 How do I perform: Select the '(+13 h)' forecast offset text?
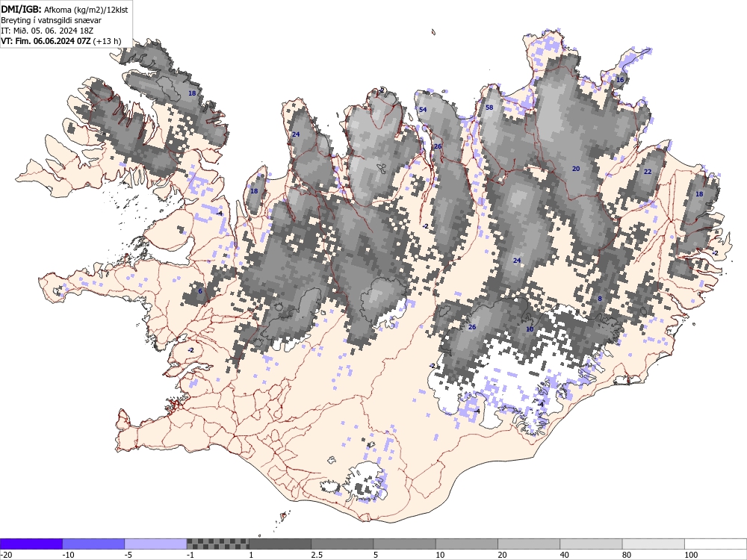[107, 41]
